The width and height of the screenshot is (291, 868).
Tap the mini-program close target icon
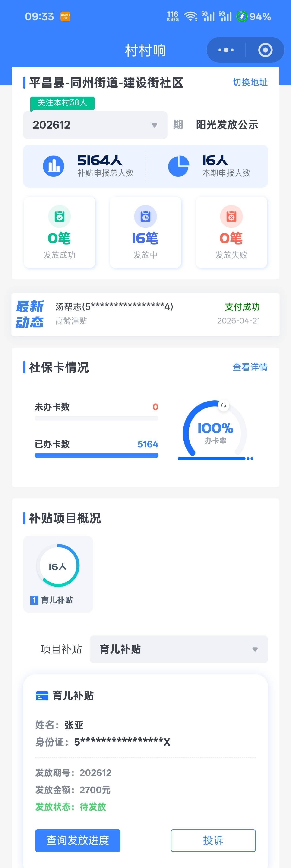265,50
